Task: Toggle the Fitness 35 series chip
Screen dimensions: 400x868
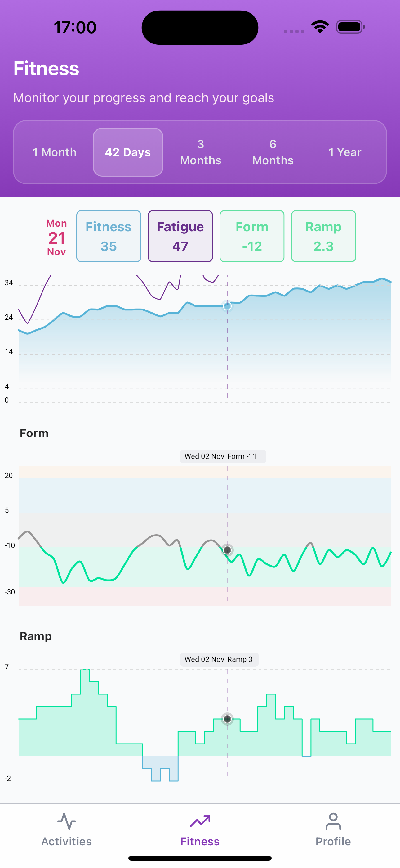Action: [x=109, y=236]
